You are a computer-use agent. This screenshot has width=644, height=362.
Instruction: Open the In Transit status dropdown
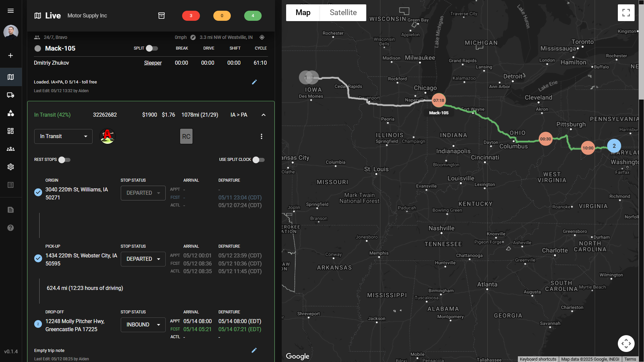(63, 136)
